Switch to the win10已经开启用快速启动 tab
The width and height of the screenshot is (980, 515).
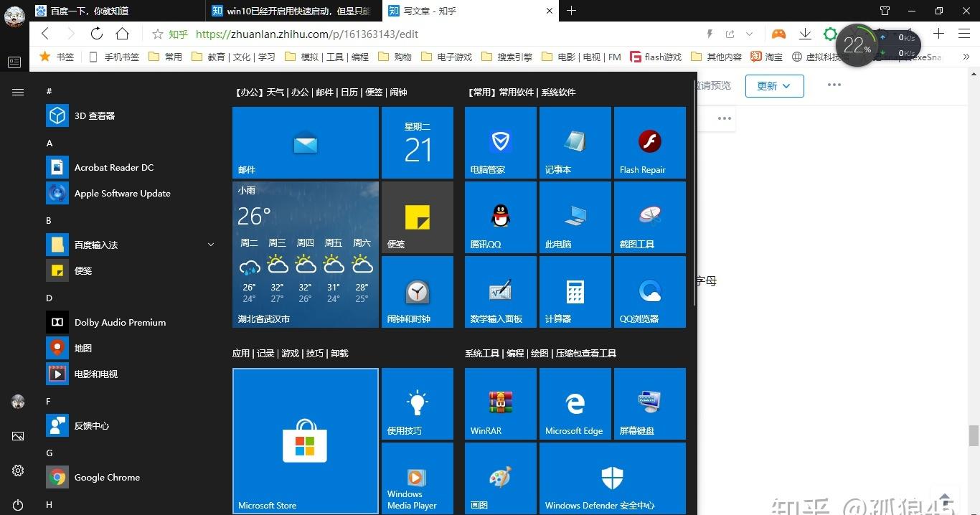(293, 11)
